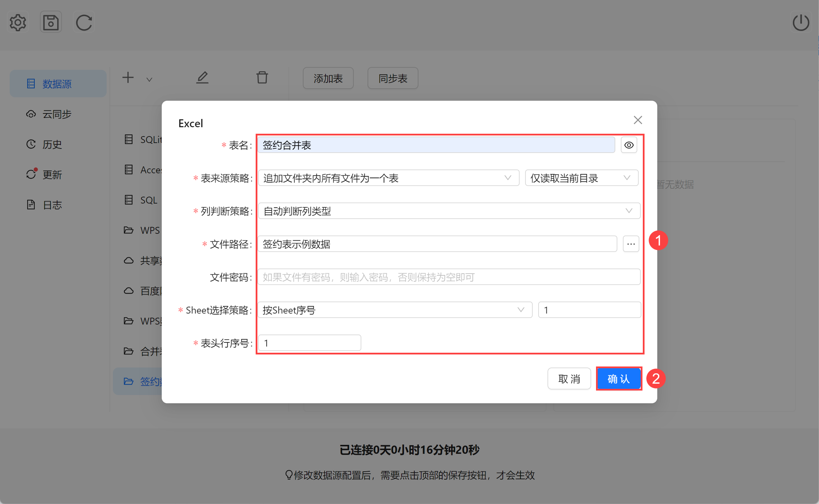Switch to the 历史 sidebar item
The height and width of the screenshot is (504, 819).
(52, 144)
